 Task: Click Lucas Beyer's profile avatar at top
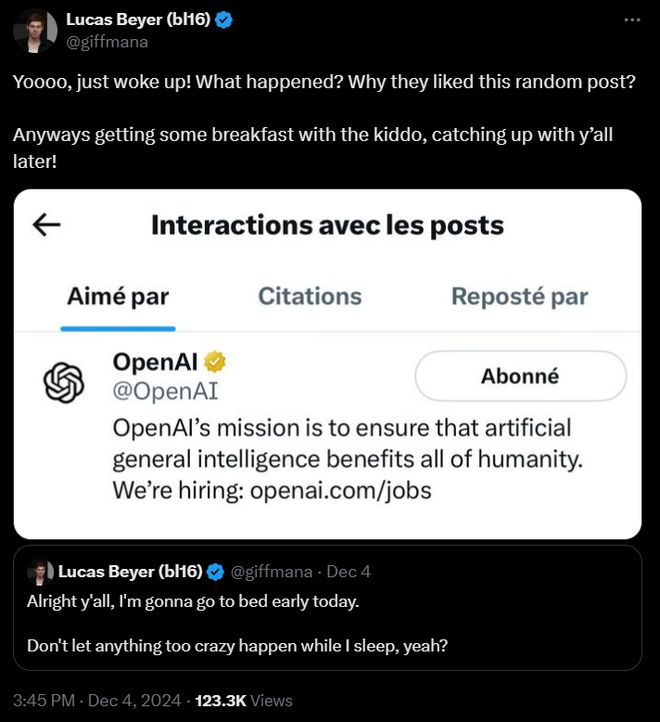click(35, 31)
